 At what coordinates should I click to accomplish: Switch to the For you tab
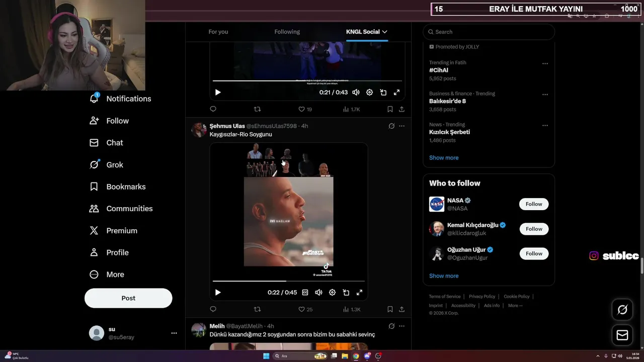pos(218,32)
